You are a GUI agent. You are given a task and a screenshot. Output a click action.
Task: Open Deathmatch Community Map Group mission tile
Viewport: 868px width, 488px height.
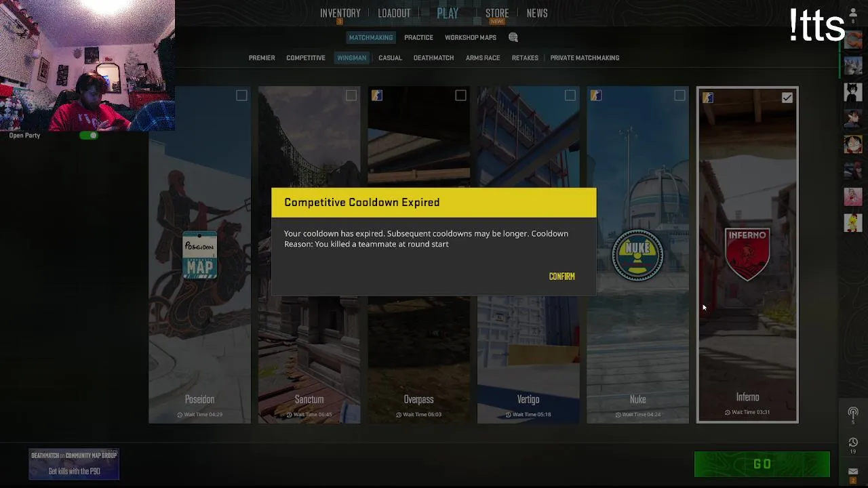point(74,464)
